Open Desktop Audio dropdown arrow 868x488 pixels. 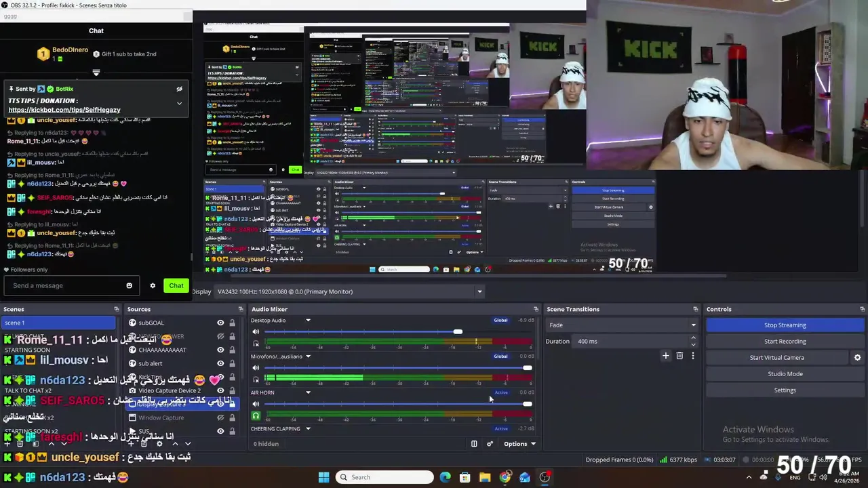pyautogui.click(x=308, y=321)
